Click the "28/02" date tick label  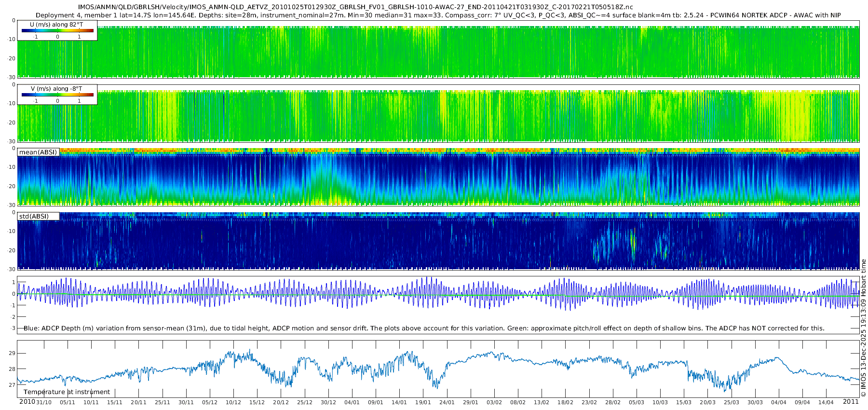point(613,402)
